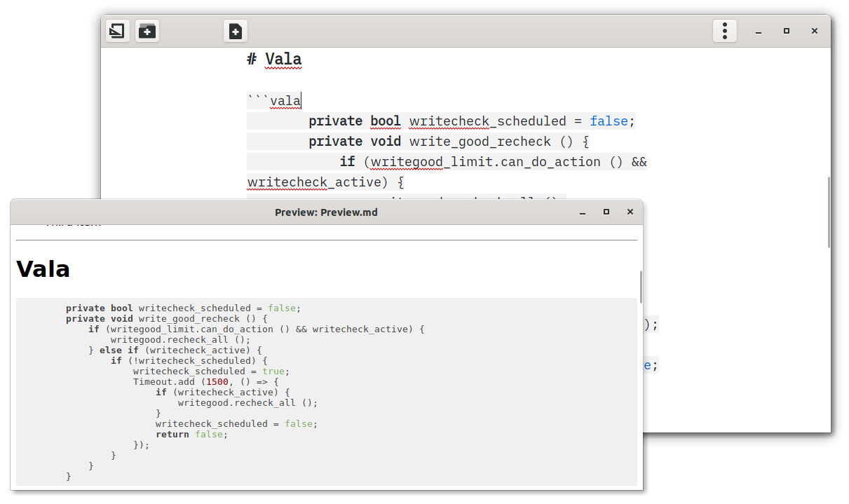Maximize the Preview window
This screenshot has height=504, width=849.
pos(606,211)
